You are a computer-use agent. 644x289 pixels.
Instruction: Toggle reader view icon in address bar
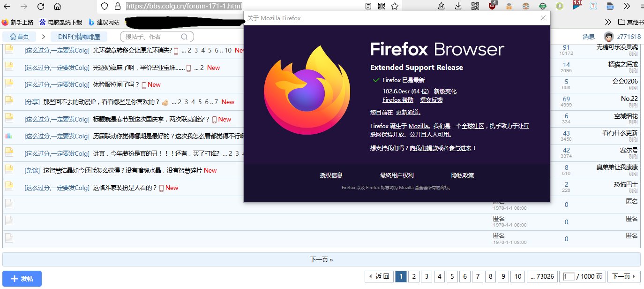point(368,6)
